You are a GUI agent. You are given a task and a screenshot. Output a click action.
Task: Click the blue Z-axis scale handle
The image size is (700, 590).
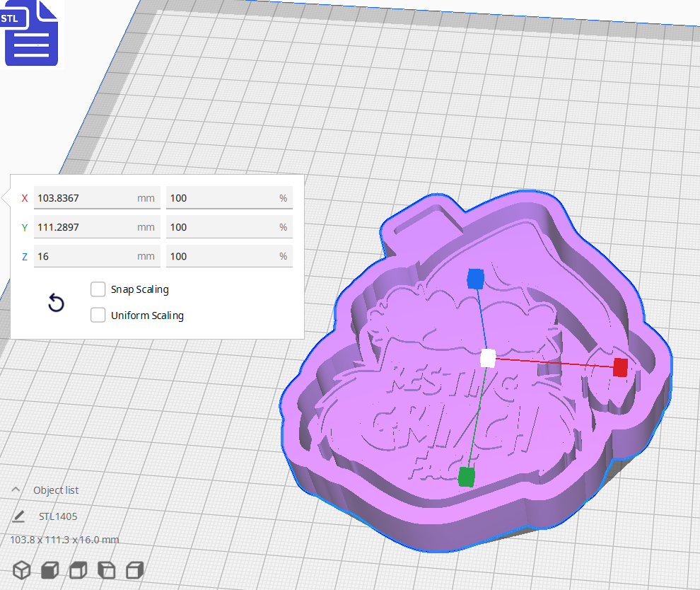[x=474, y=279]
